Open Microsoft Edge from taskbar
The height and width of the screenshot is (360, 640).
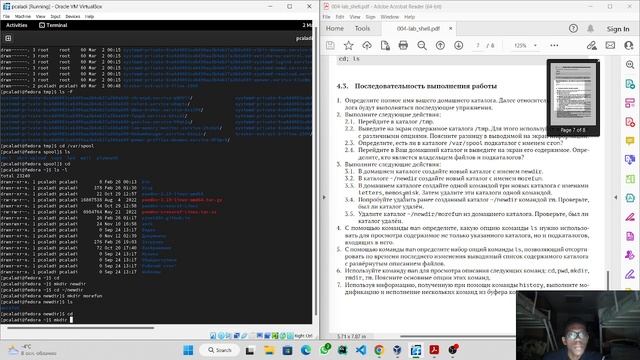pyautogui.click(x=306, y=350)
